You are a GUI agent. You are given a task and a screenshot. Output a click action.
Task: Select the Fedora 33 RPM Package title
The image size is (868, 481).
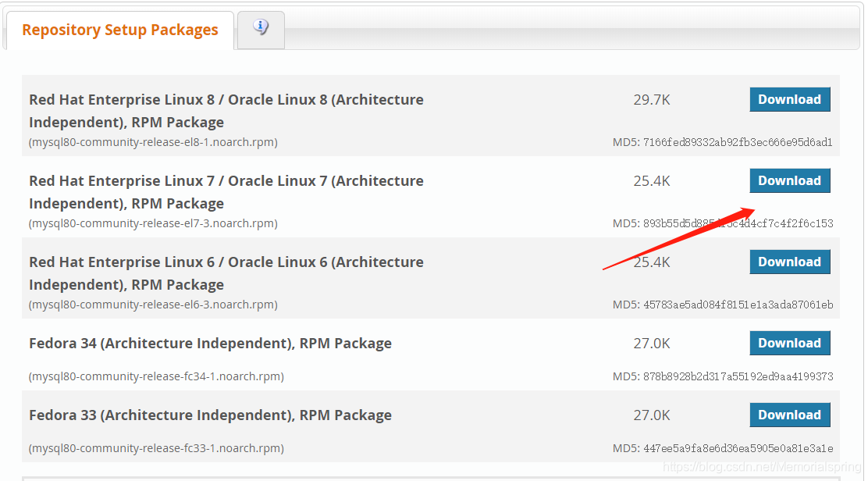click(210, 415)
